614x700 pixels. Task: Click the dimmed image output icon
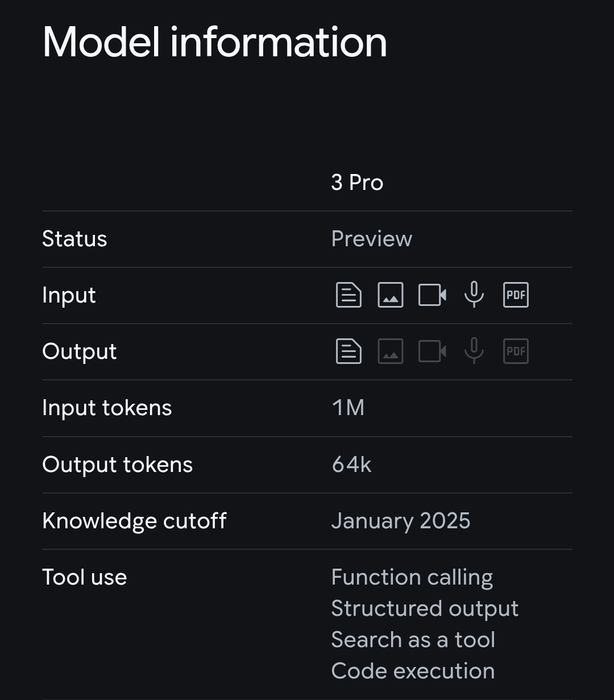(x=391, y=351)
